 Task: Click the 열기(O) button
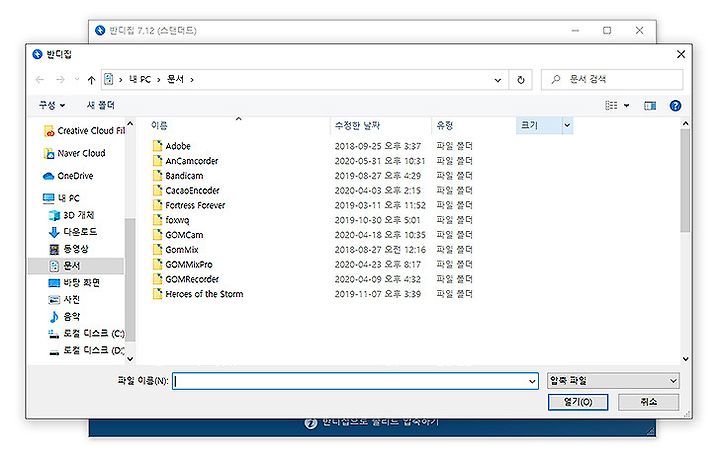[578, 402]
